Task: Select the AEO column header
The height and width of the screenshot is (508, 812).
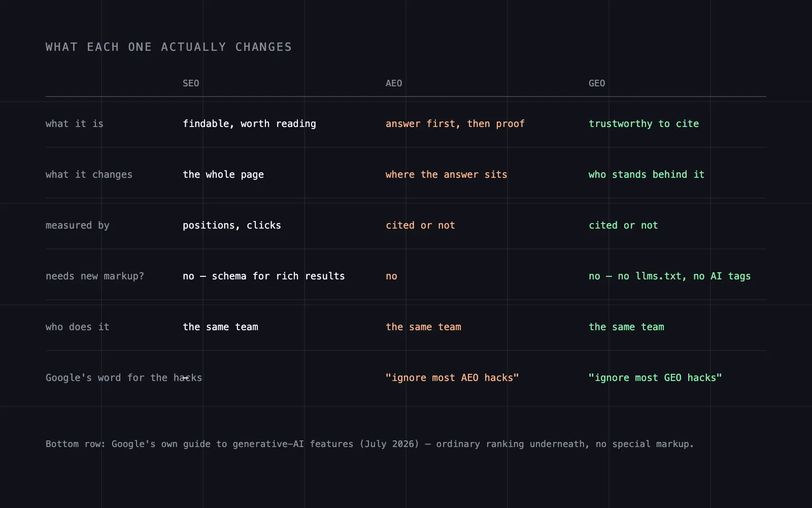Action: [394, 83]
